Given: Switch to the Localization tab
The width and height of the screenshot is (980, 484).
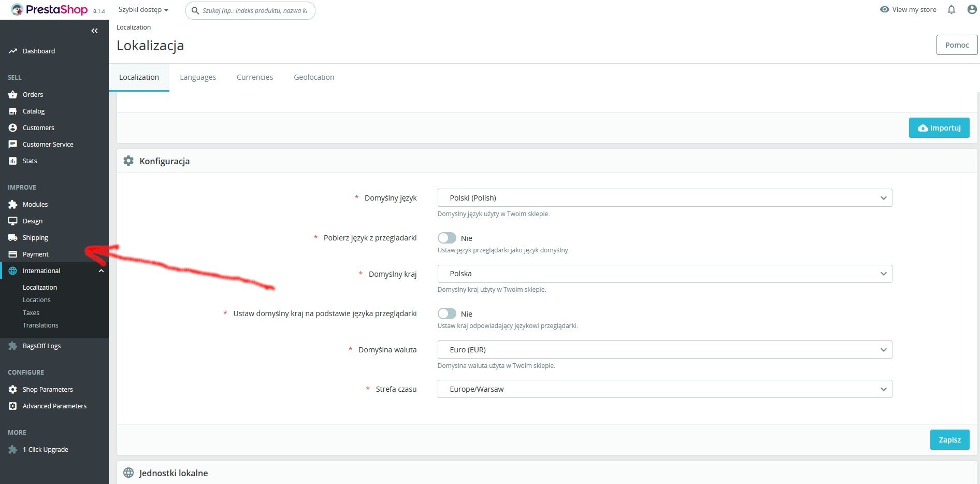Looking at the screenshot, I should [x=139, y=77].
